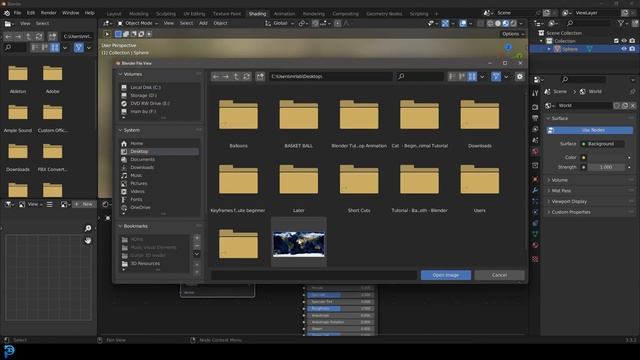Open Modifiers wrench properties tab

(535, 190)
